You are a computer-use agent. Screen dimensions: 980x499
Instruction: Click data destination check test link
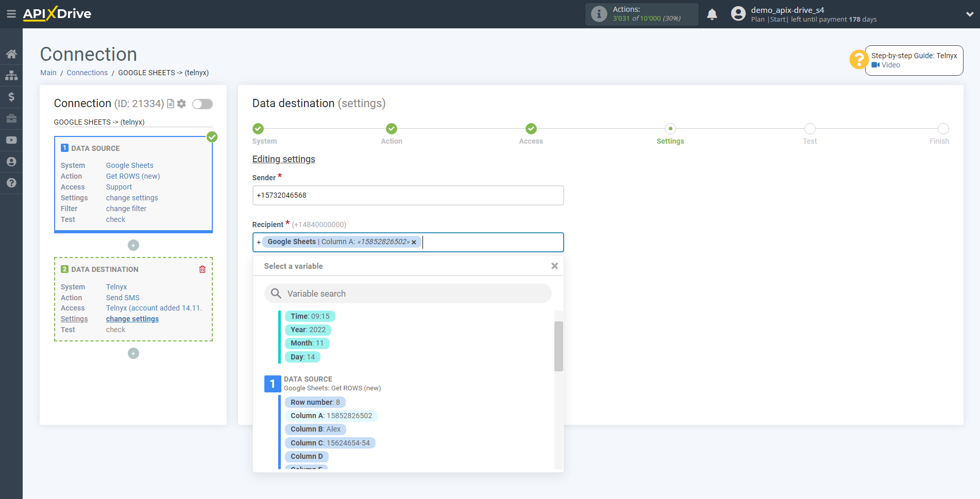point(115,330)
